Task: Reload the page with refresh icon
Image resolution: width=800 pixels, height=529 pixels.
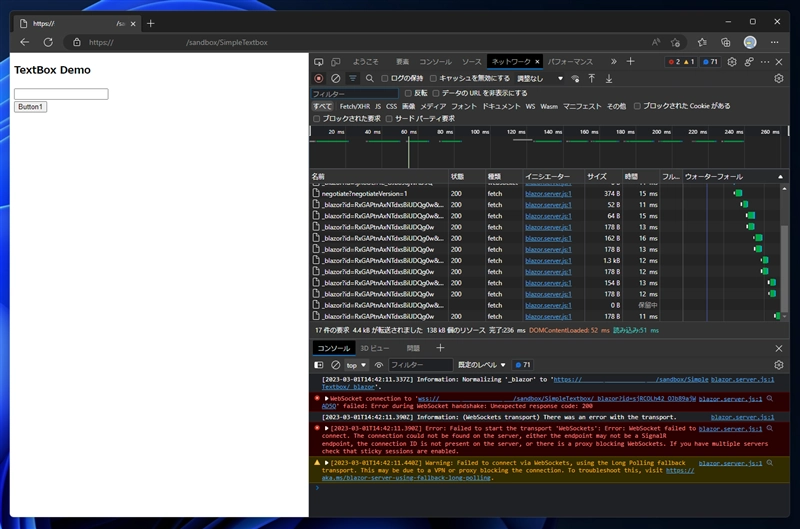Action: click(48, 42)
